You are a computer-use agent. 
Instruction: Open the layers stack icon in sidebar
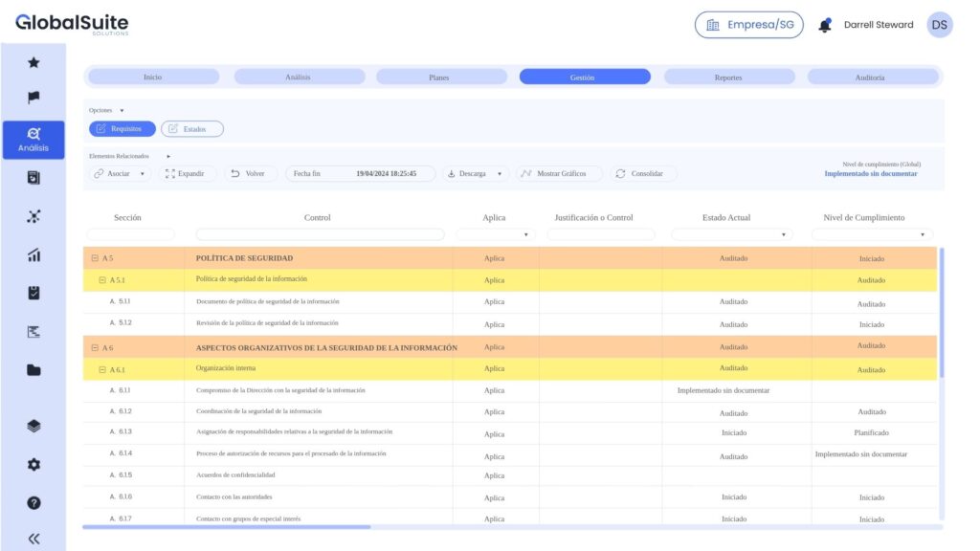[33, 427]
